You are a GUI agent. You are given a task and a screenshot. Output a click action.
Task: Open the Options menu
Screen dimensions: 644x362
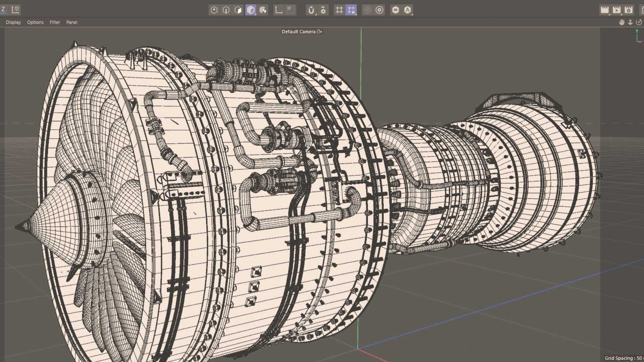[35, 22]
